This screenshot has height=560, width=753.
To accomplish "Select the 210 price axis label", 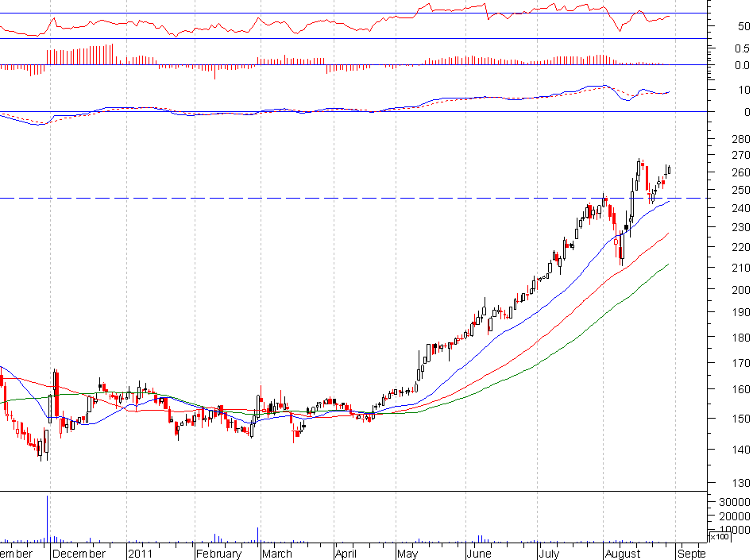I will coord(740,268).
